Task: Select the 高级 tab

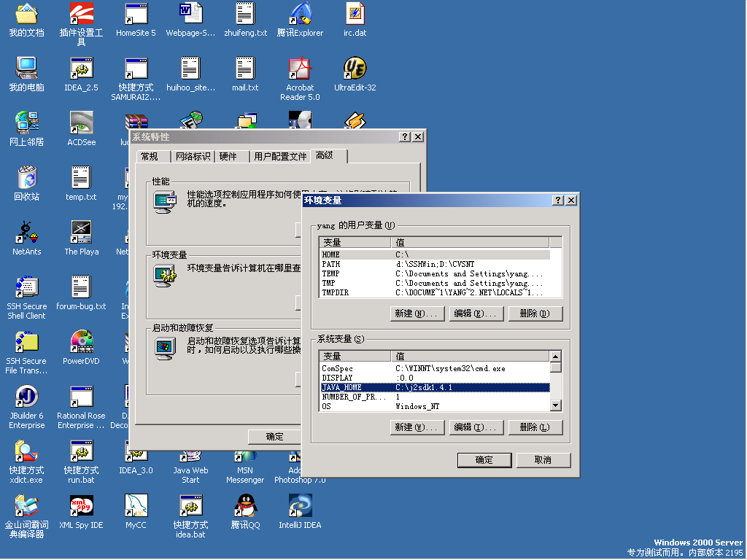Action: tap(329, 156)
